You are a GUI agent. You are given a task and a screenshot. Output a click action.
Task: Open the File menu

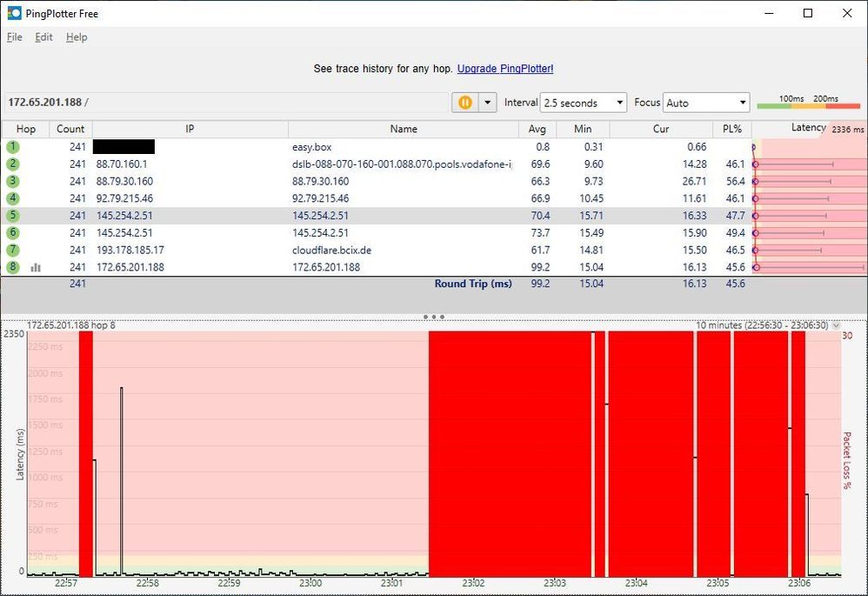(15, 37)
